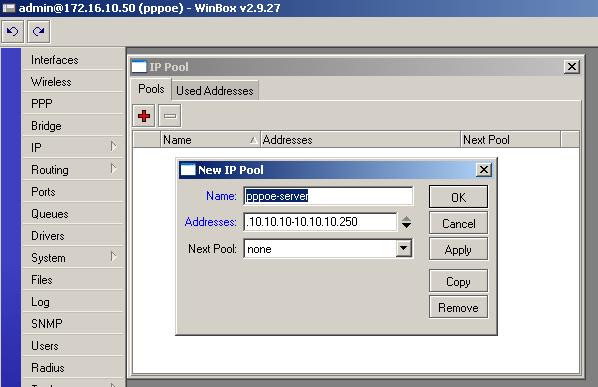598x387 pixels.
Task: Click the redo arrow toolbar icon
Action: [39, 32]
